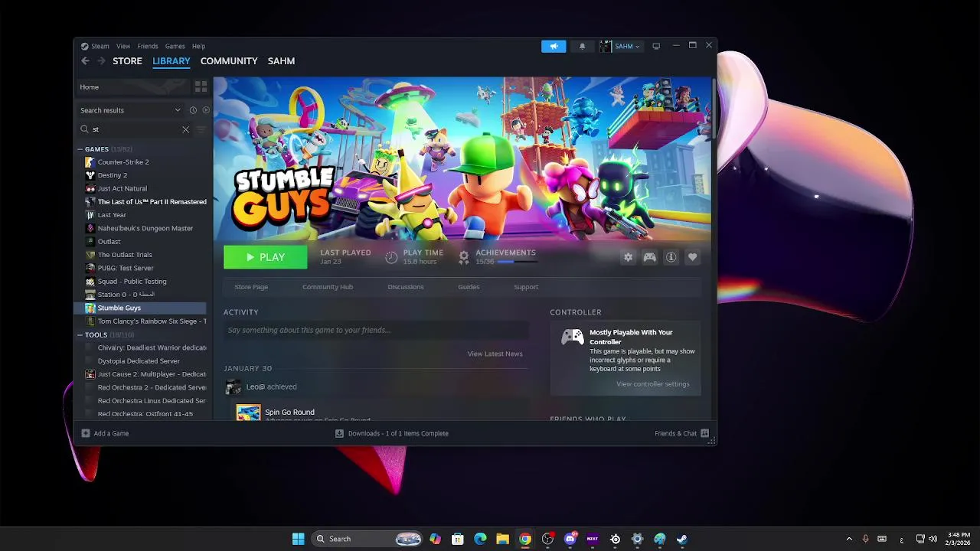Screen dimensions: 980x551
Task: Open the SAHM profile tab
Action: (x=281, y=61)
